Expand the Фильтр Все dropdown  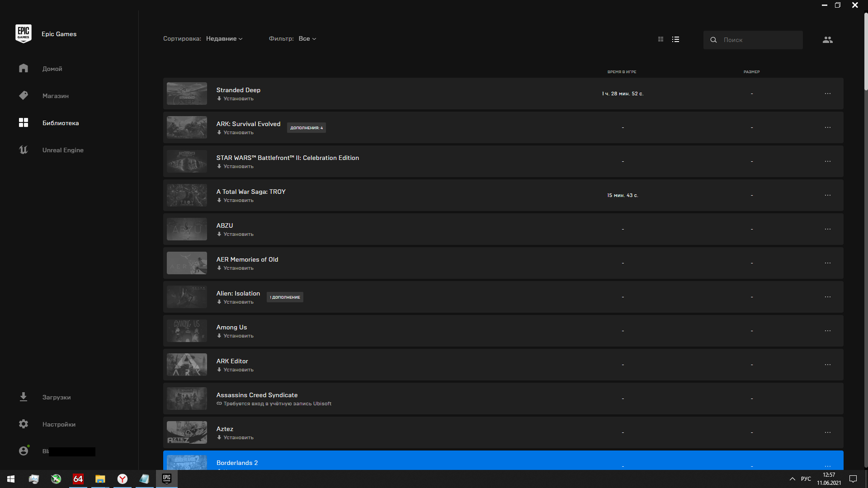307,39
